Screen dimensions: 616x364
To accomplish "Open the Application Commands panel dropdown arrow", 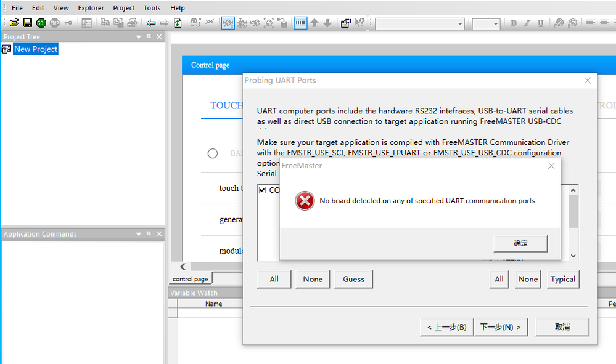I will coord(138,234).
